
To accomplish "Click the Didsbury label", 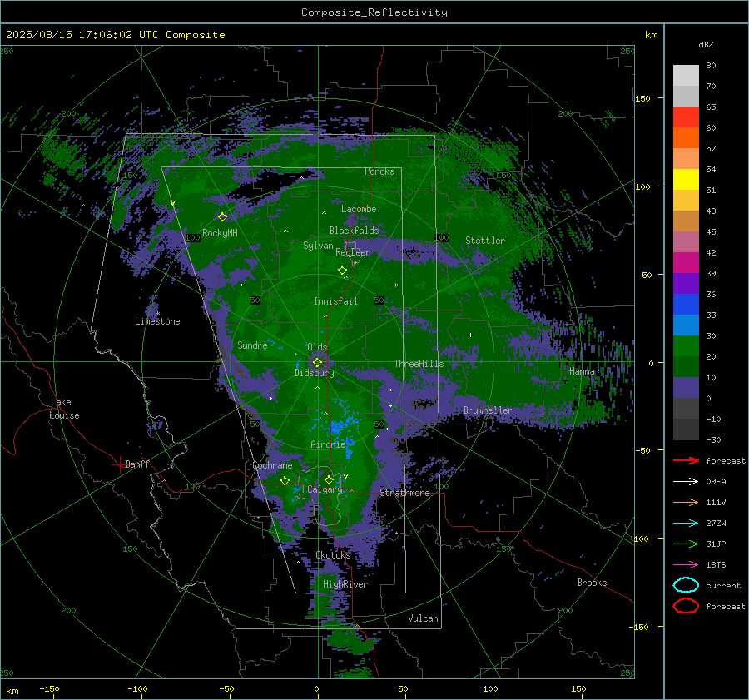I will click(x=314, y=373).
